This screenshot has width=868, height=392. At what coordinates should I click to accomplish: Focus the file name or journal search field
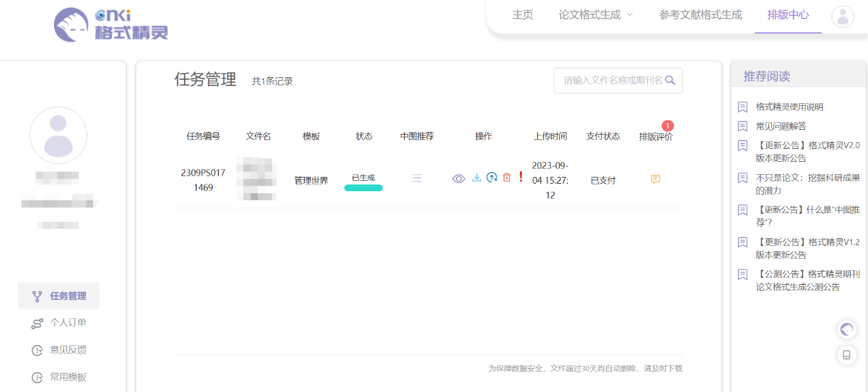(611, 81)
